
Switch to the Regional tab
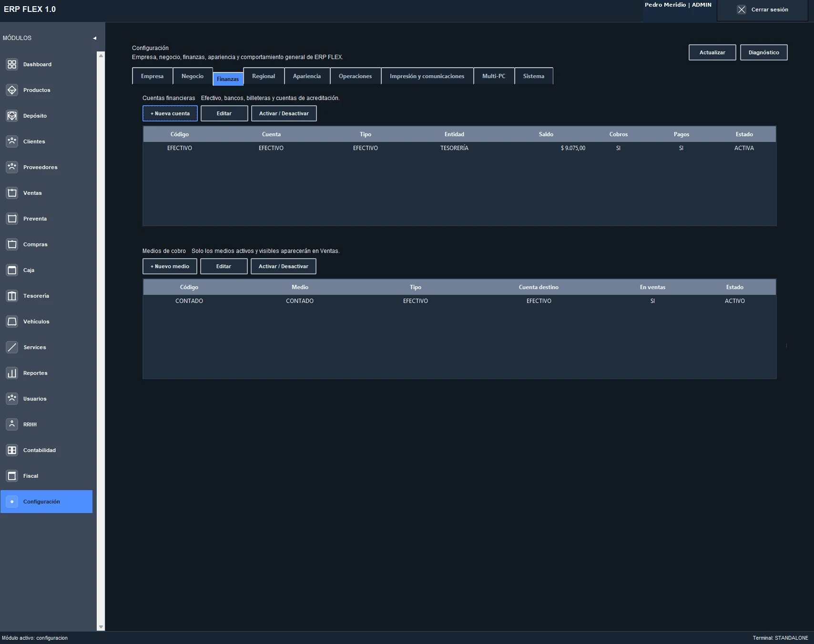tap(264, 76)
